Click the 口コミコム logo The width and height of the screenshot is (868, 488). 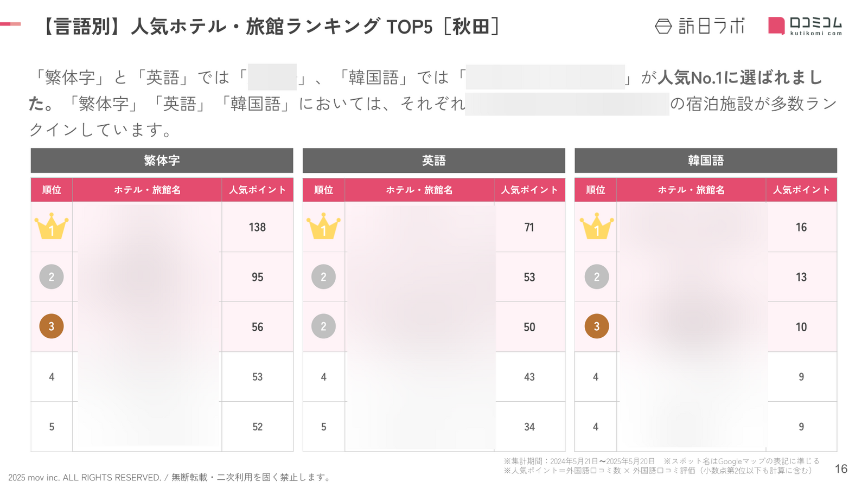click(805, 25)
